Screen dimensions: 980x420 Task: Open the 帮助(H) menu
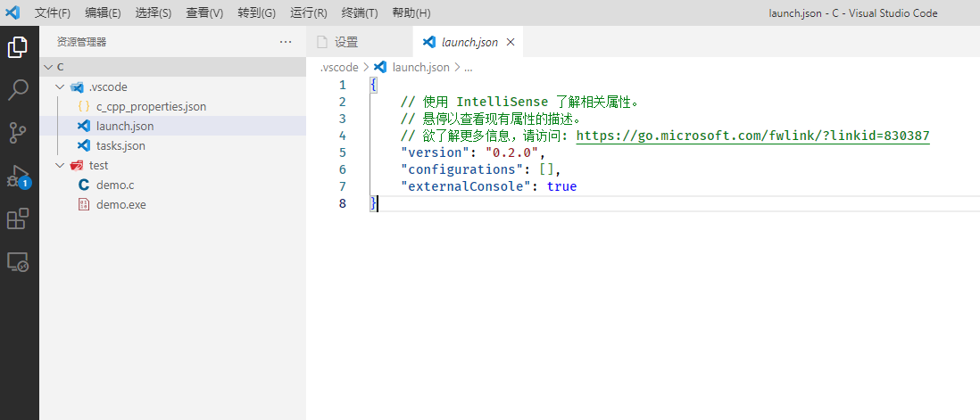click(411, 13)
